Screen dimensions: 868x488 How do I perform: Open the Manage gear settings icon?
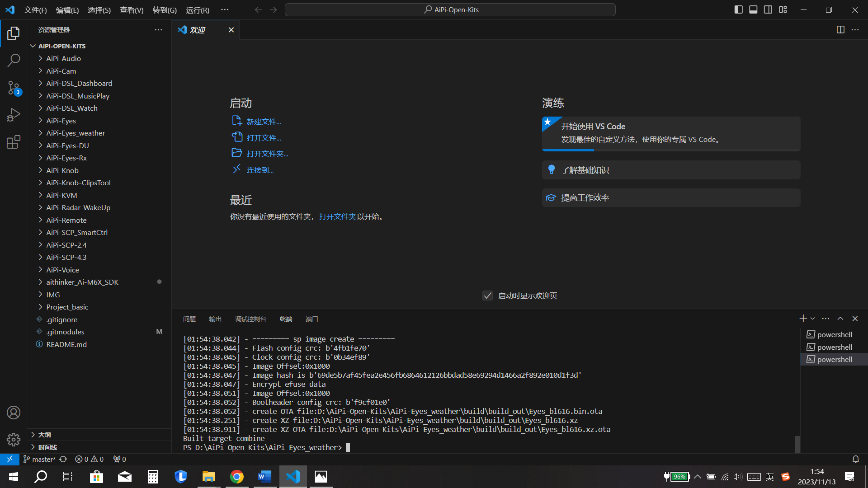14,439
